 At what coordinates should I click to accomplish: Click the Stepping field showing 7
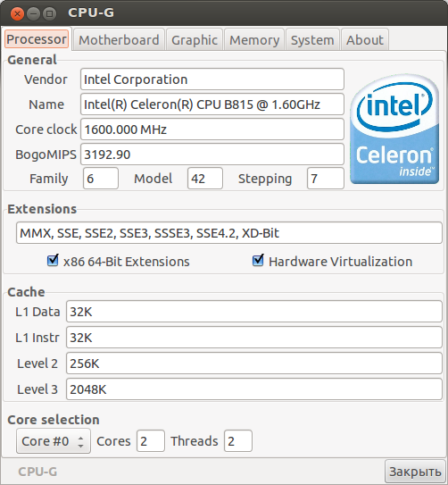326,179
